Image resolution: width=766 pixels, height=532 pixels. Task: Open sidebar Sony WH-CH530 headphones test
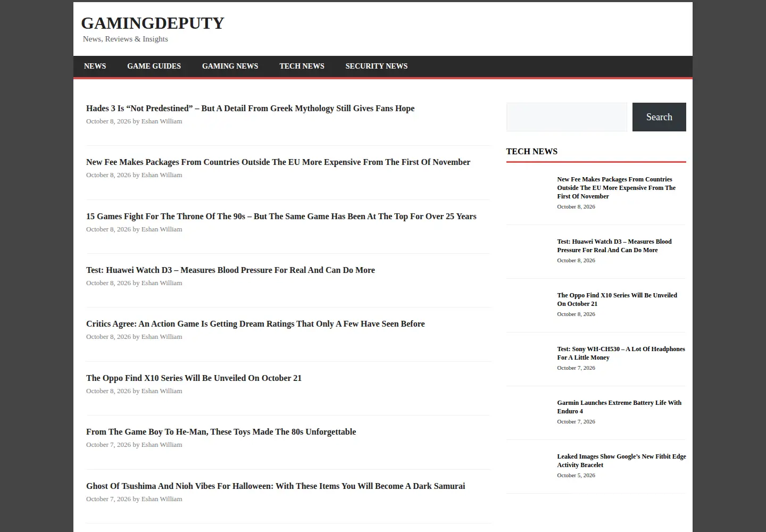621,353
